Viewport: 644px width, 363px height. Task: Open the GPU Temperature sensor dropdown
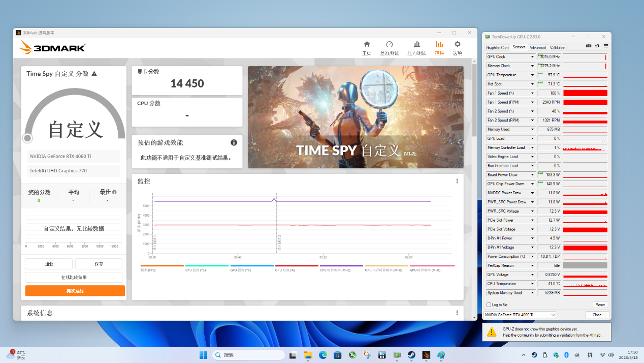click(532, 75)
